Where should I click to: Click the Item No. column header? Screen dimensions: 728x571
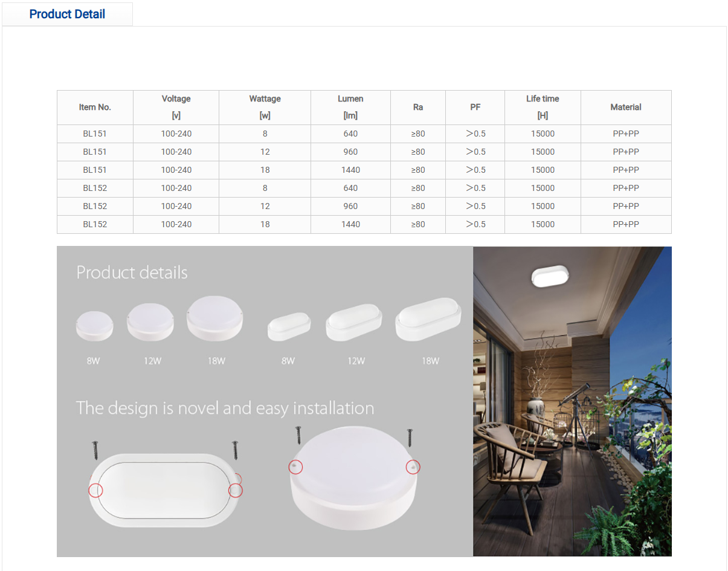[x=95, y=108]
